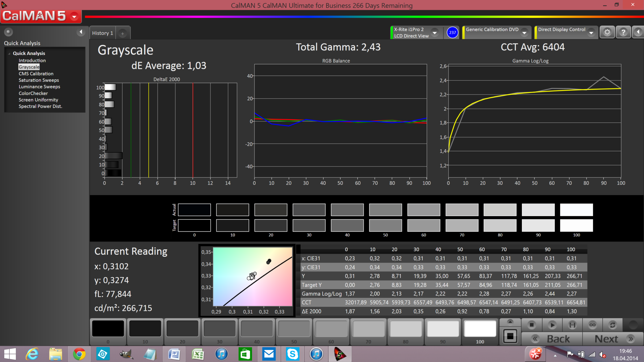Switch to the History 1 tab
The image size is (644, 362).
[103, 33]
